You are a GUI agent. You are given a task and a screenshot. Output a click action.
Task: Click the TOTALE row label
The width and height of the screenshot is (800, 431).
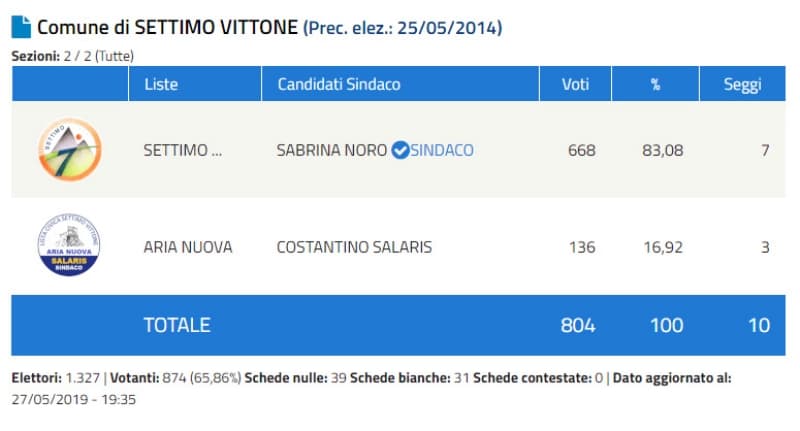click(177, 325)
